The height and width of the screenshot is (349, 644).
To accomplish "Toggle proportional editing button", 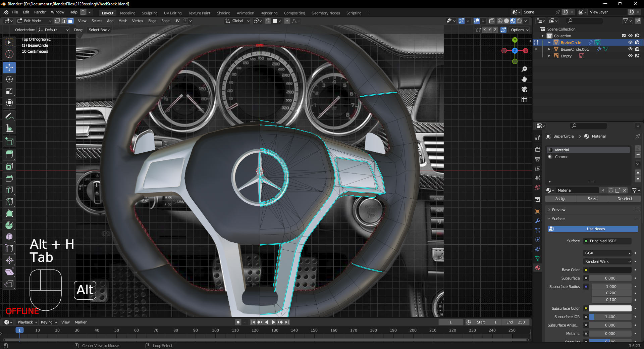I will [x=287, y=21].
